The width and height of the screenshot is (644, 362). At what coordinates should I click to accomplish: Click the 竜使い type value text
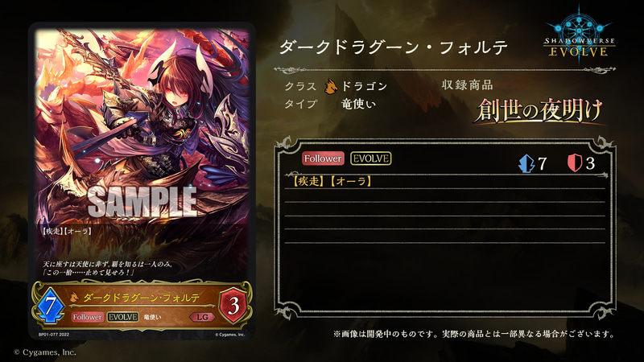[x=358, y=104]
